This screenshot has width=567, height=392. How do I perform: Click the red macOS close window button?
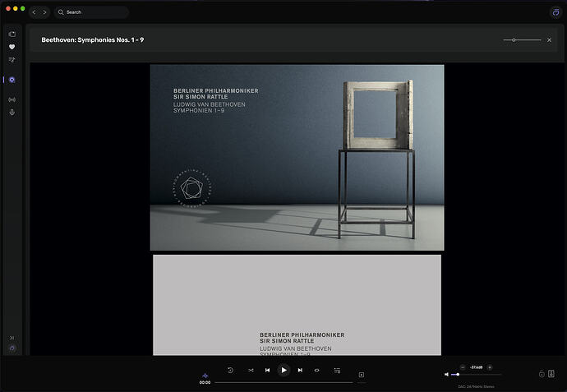(8, 8)
